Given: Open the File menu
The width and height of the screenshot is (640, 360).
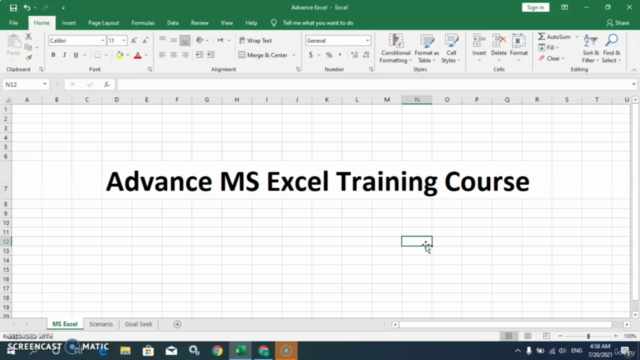Looking at the screenshot, I should coord(13,23).
